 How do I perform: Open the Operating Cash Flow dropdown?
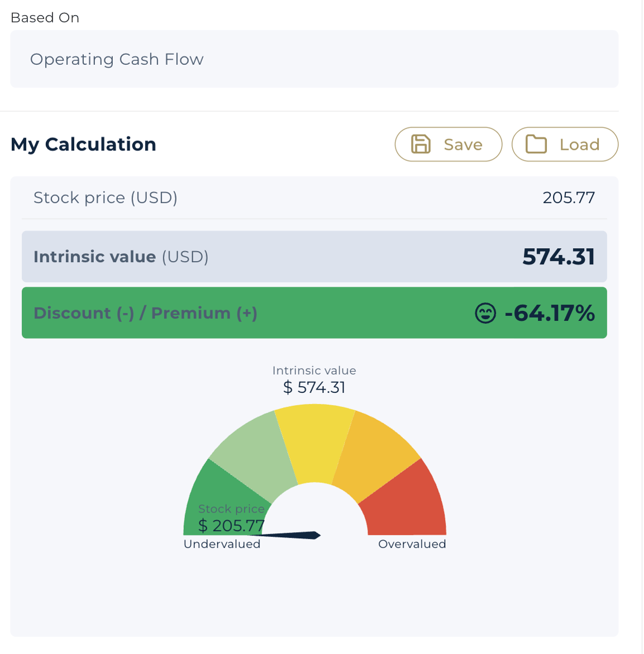click(x=314, y=59)
